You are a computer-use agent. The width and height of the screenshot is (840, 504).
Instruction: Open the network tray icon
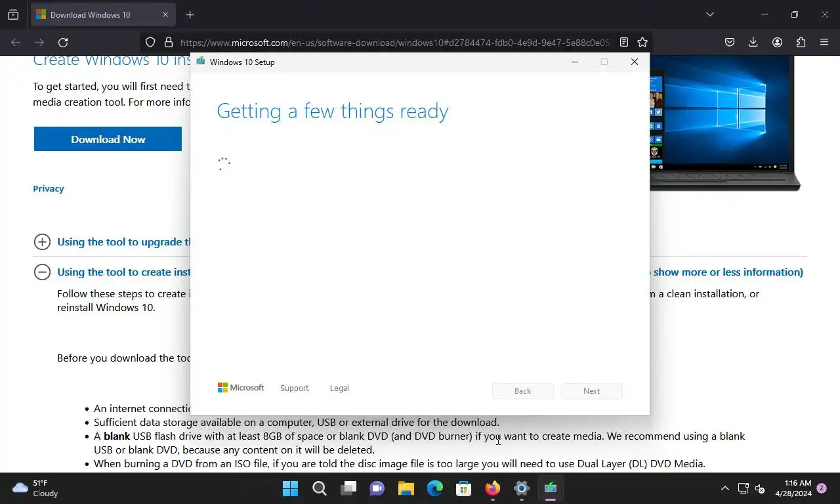[x=743, y=488]
